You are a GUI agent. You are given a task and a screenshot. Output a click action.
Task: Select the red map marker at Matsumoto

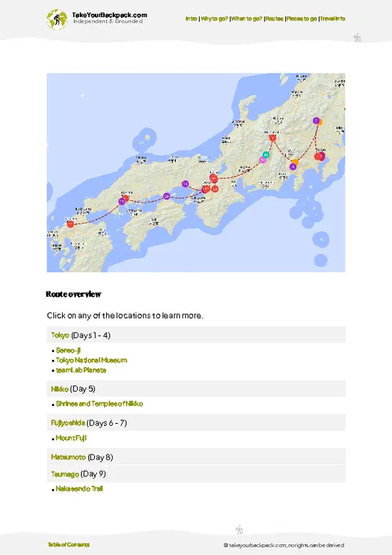click(272, 138)
